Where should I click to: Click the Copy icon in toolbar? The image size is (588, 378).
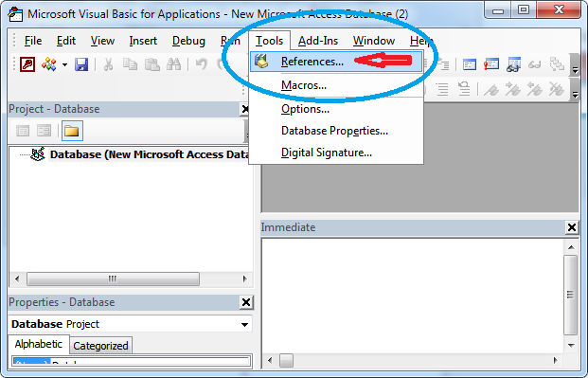coord(130,64)
